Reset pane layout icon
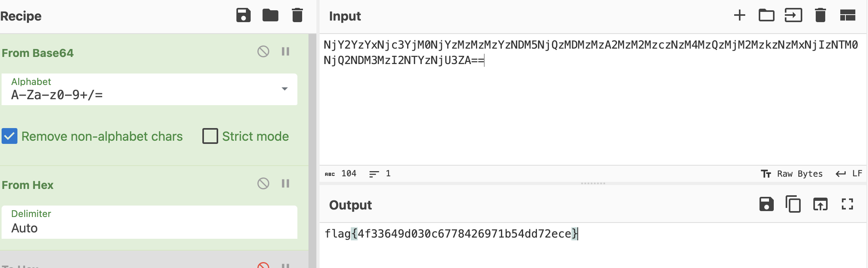The width and height of the screenshot is (868, 268). coord(847,15)
